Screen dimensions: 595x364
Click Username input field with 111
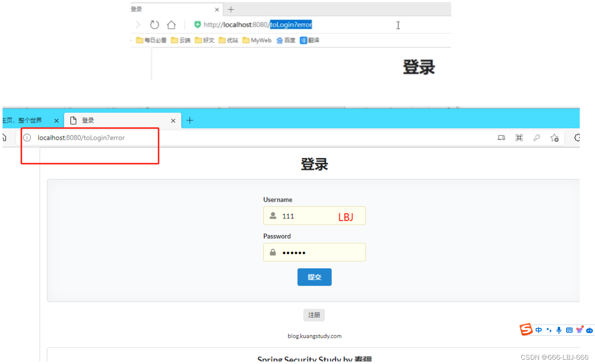314,216
